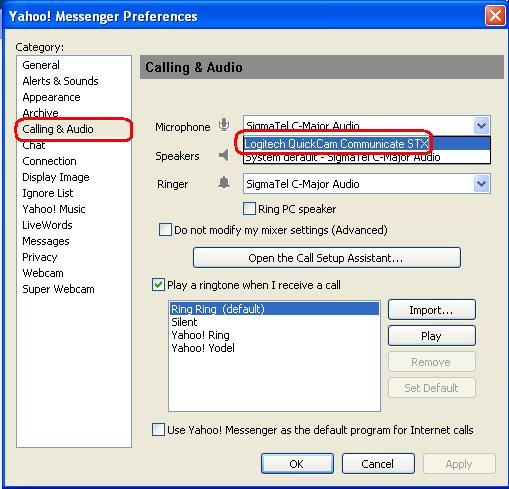Choose System default - SigmaTel C-Major Audio option
This screenshot has height=489, width=509.
click(367, 157)
